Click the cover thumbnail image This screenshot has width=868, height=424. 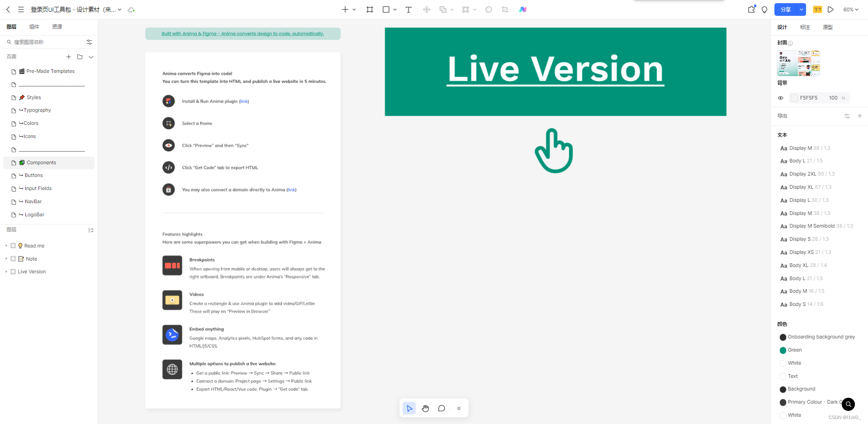[x=798, y=63]
